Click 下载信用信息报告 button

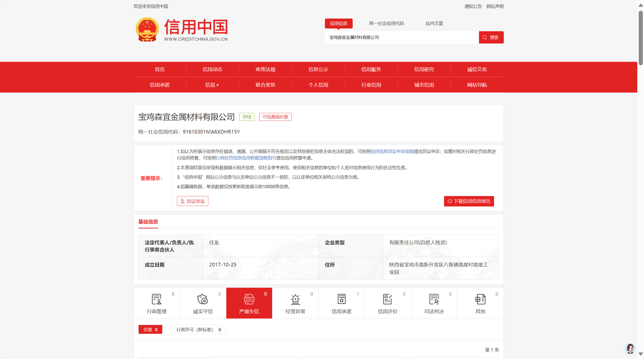[x=469, y=201]
